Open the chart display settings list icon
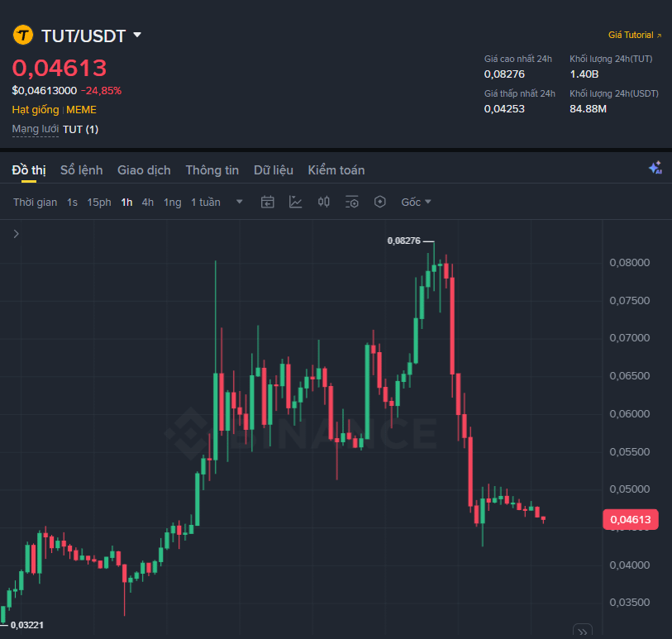Viewport: 672px width, 639px height. (x=352, y=202)
